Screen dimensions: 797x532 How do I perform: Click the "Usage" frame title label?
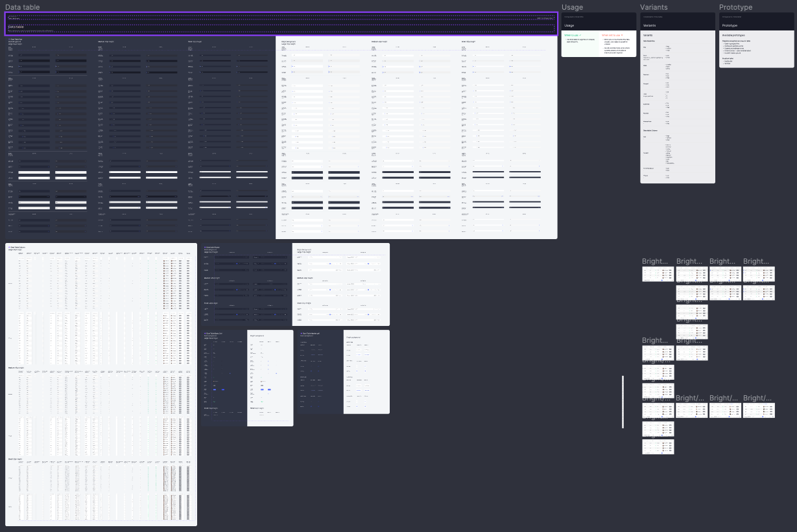[572, 7]
